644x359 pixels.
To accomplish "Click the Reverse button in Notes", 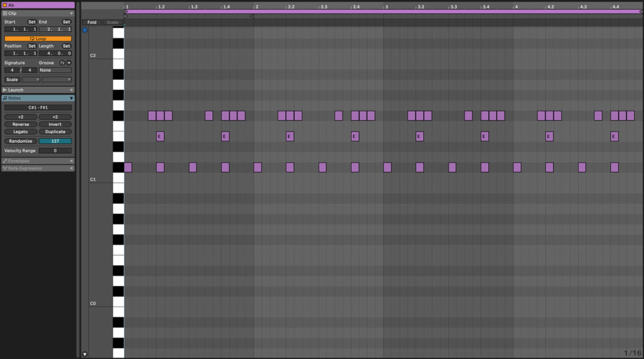I will [x=21, y=124].
